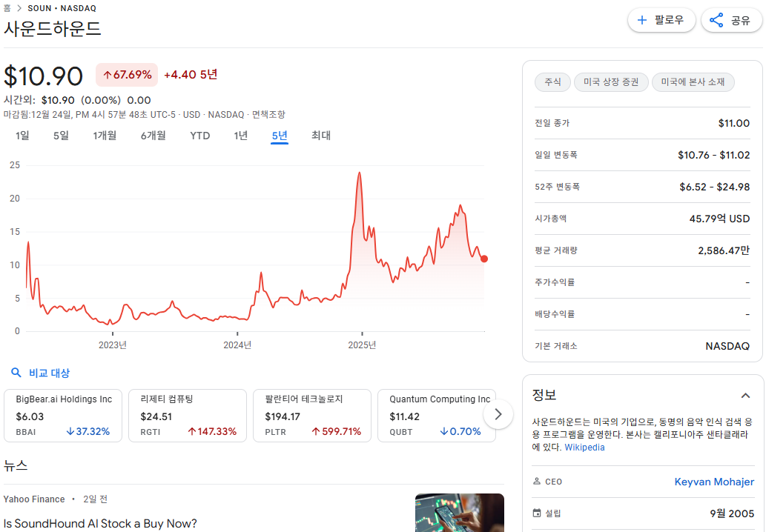Click the calendar icon next to 설립
This screenshot has height=532, width=766.
click(537, 513)
